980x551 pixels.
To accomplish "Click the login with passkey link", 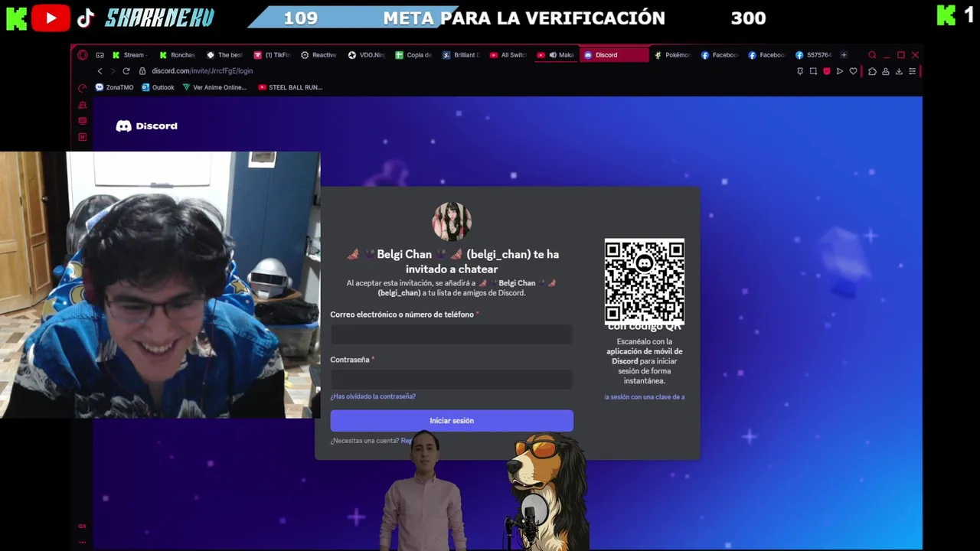I will click(x=644, y=397).
